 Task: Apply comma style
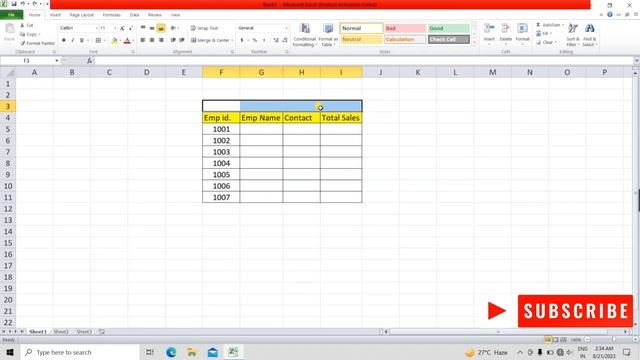click(x=264, y=40)
